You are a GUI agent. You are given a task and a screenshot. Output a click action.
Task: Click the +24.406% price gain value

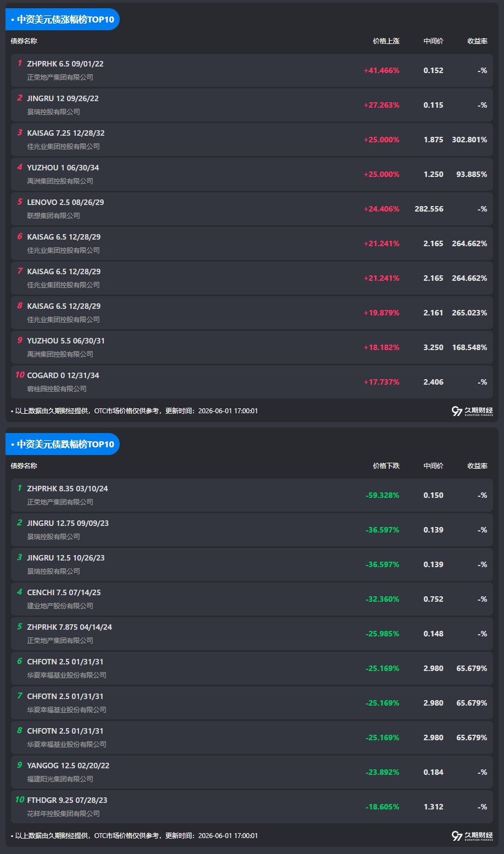(x=382, y=209)
